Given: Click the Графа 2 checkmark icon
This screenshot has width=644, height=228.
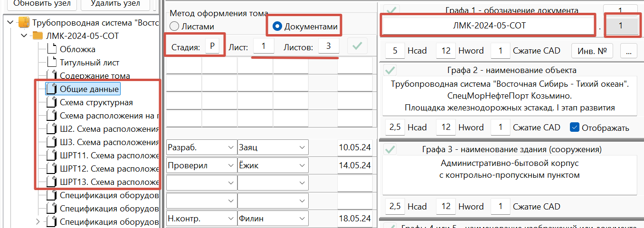Looking at the screenshot, I should (x=390, y=70).
